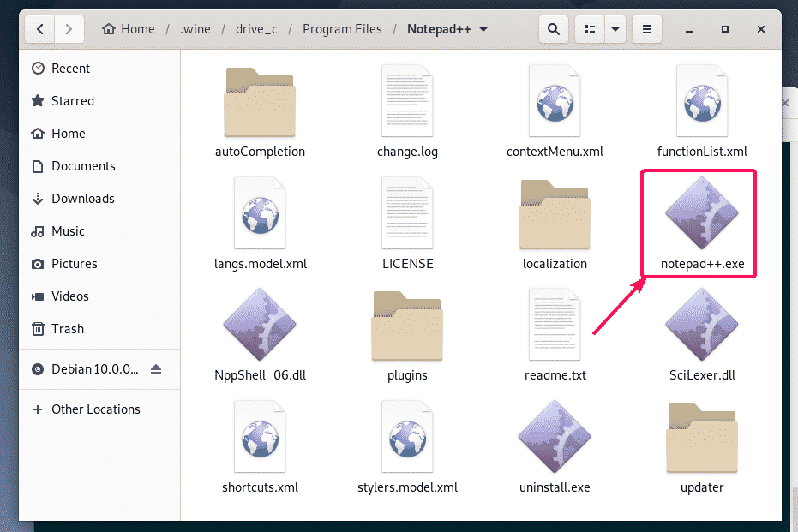
Task: Select the contextMenu.xml file icon
Action: 555,101
